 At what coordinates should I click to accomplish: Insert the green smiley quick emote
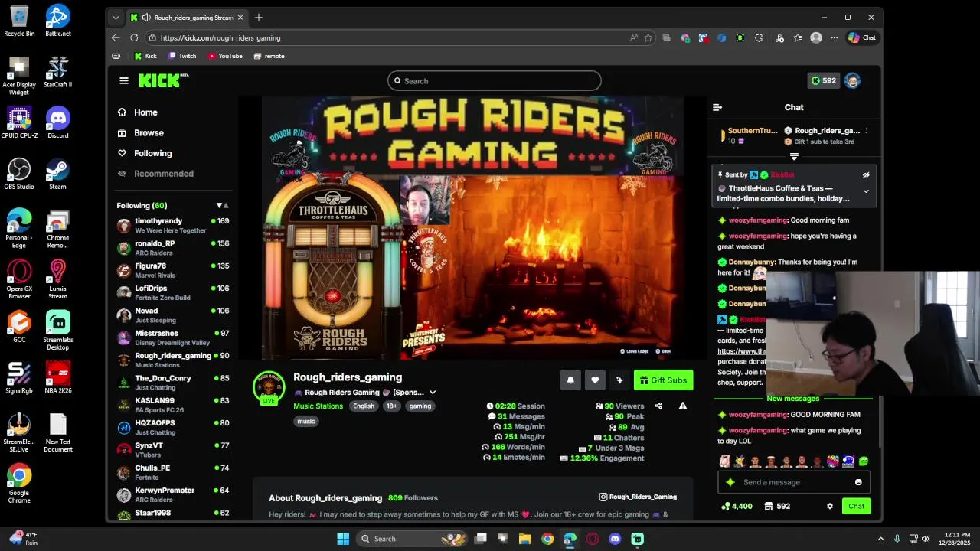(x=864, y=461)
